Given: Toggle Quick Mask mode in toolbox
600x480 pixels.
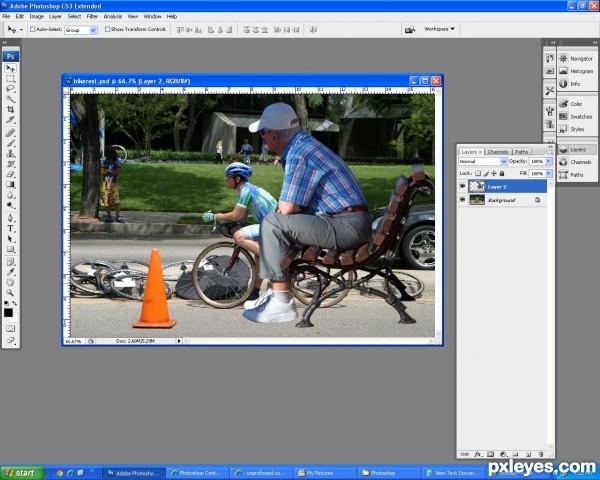Looking at the screenshot, I should [10, 328].
